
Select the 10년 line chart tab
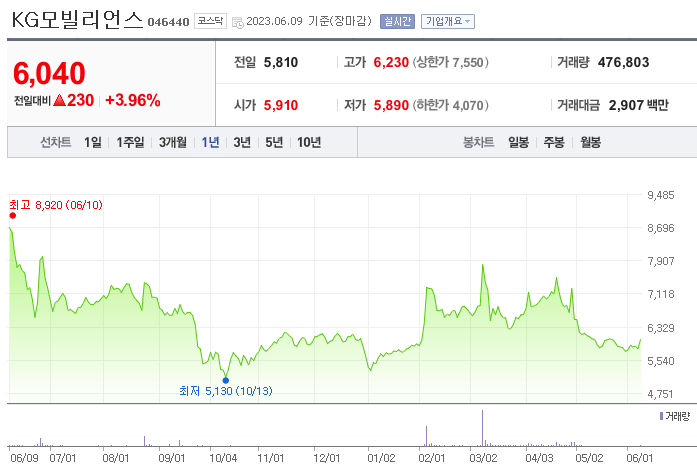309,142
